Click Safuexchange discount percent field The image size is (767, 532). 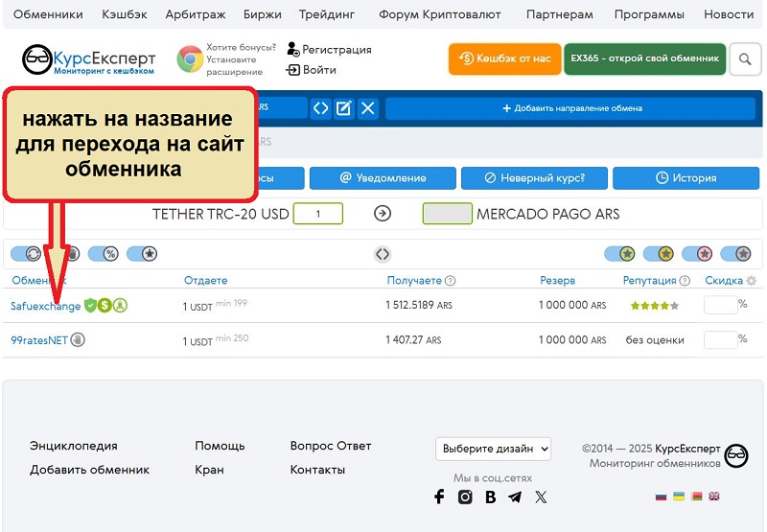pos(721,305)
